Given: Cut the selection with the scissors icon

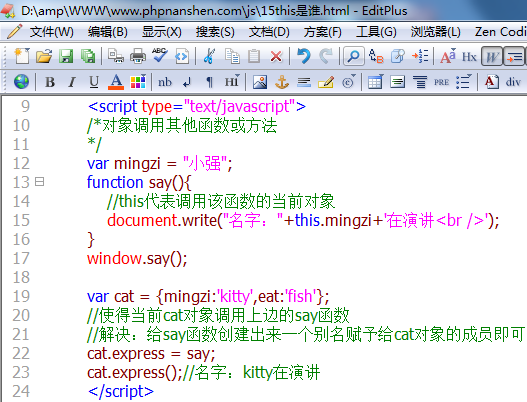Looking at the screenshot, I should (x=209, y=56).
